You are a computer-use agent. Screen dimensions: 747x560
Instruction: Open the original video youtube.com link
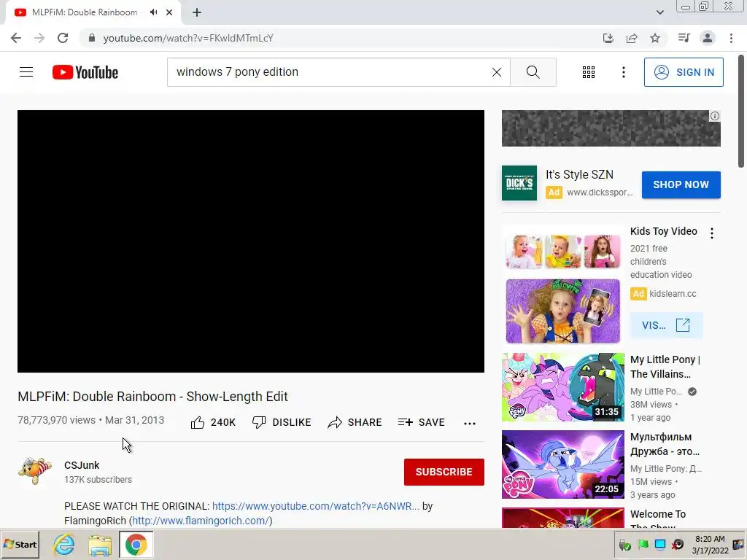point(315,506)
